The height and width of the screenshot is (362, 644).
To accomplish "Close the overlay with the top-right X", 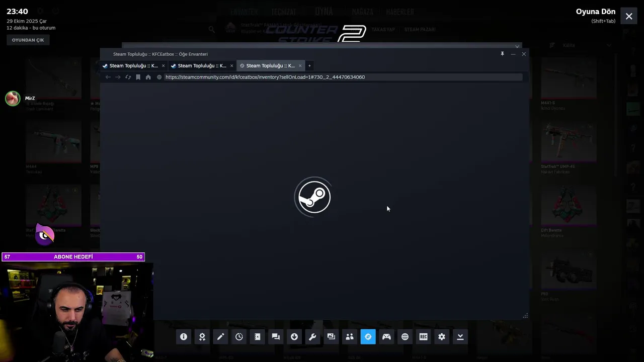I will point(629,16).
